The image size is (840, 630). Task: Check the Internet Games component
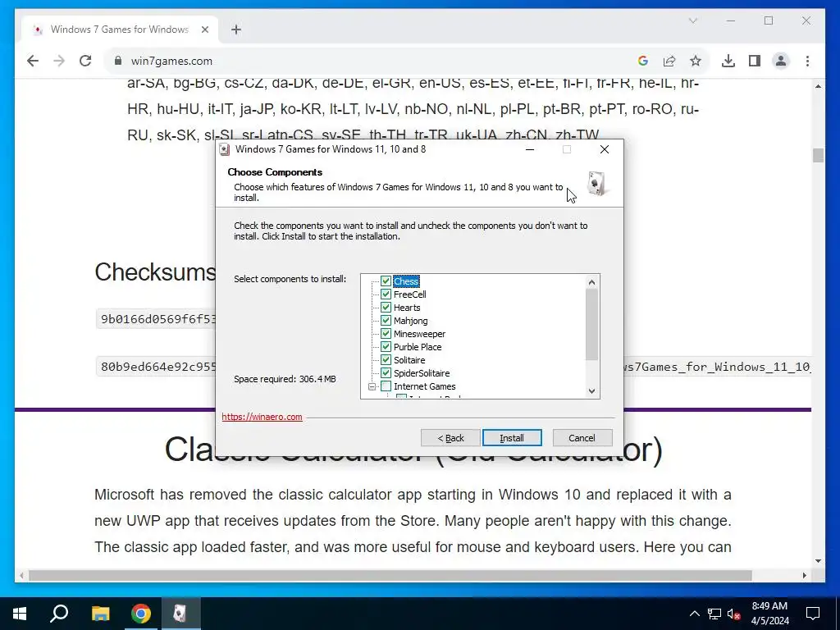click(386, 386)
